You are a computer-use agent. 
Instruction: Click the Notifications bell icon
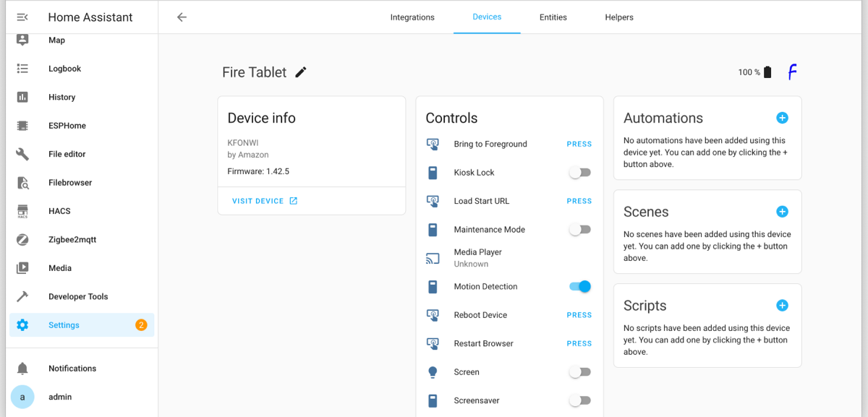click(22, 369)
